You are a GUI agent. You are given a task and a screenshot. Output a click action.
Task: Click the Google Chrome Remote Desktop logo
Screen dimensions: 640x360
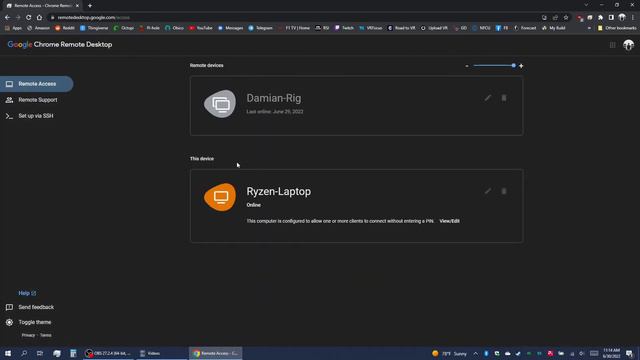click(60, 44)
